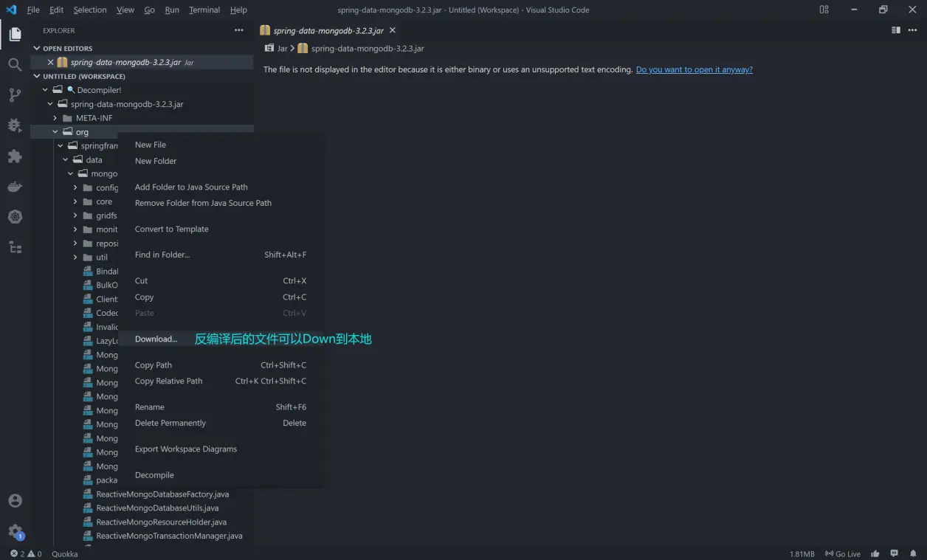Open notifications bell in status bar
Image resolution: width=927 pixels, height=560 pixels.
[x=912, y=553]
